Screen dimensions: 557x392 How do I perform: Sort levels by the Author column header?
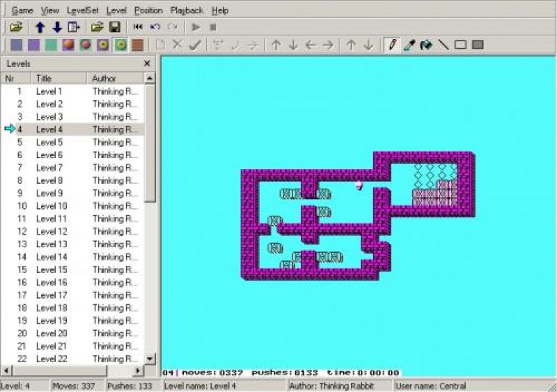[x=116, y=78]
